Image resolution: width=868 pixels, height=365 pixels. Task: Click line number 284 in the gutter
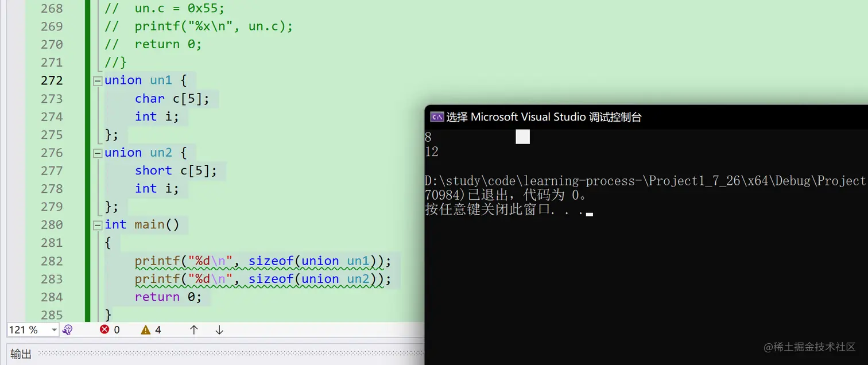52,297
